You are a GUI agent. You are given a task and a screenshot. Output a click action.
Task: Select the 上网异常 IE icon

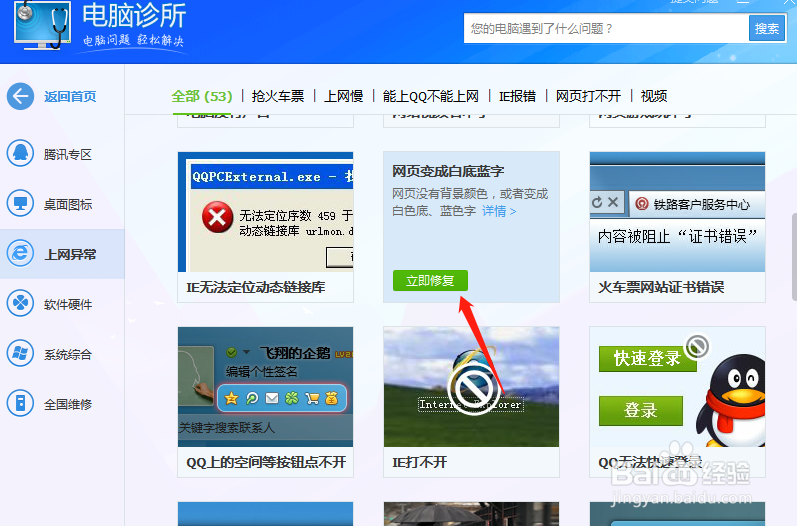click(20, 253)
